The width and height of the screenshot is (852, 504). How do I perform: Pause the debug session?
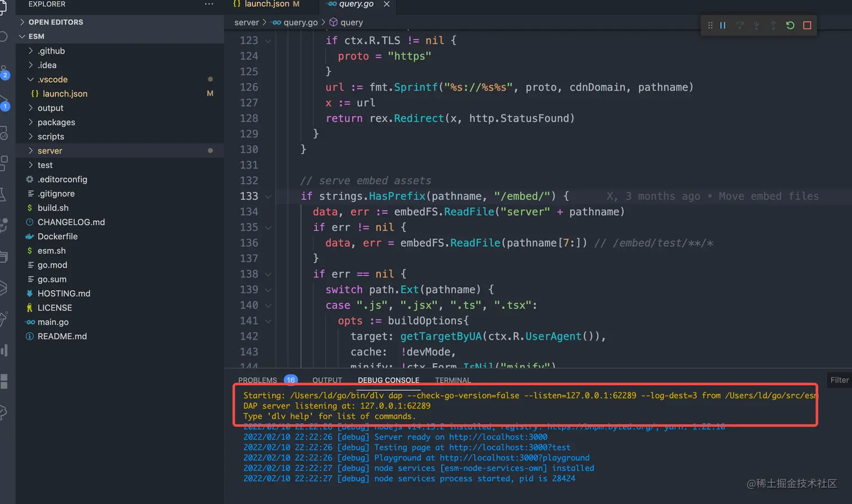click(x=722, y=25)
